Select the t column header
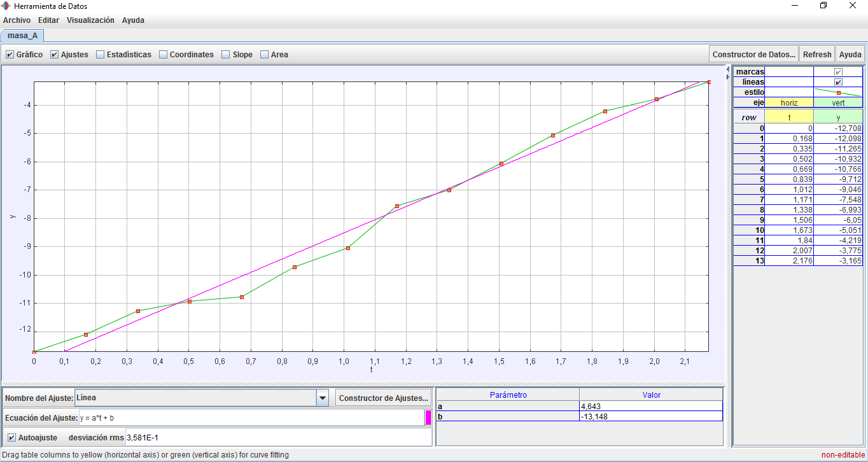Viewport: 868px width, 462px height. tap(789, 117)
